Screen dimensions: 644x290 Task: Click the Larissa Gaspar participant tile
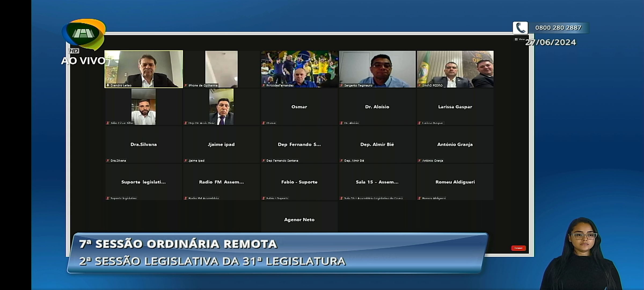(x=455, y=107)
